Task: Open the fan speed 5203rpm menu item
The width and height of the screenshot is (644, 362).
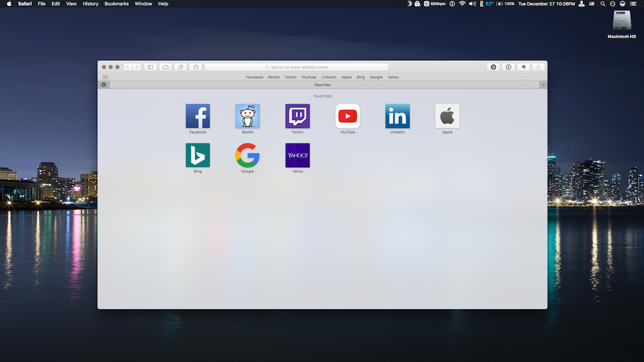Action: [435, 4]
